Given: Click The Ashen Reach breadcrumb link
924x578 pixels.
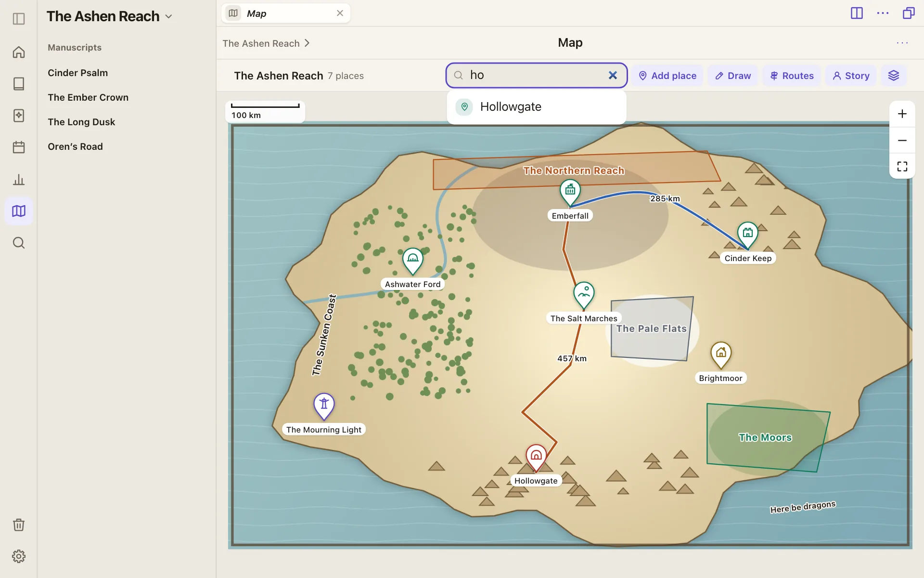Looking at the screenshot, I should point(261,43).
